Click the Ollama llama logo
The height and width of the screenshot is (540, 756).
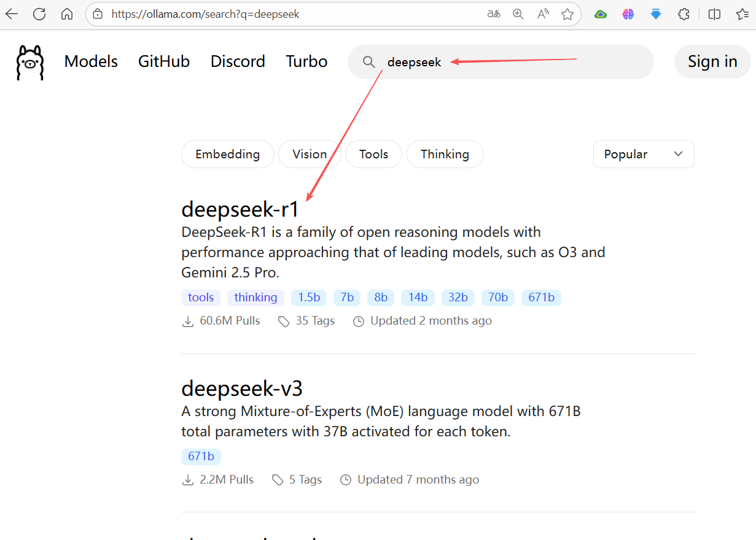coord(30,63)
